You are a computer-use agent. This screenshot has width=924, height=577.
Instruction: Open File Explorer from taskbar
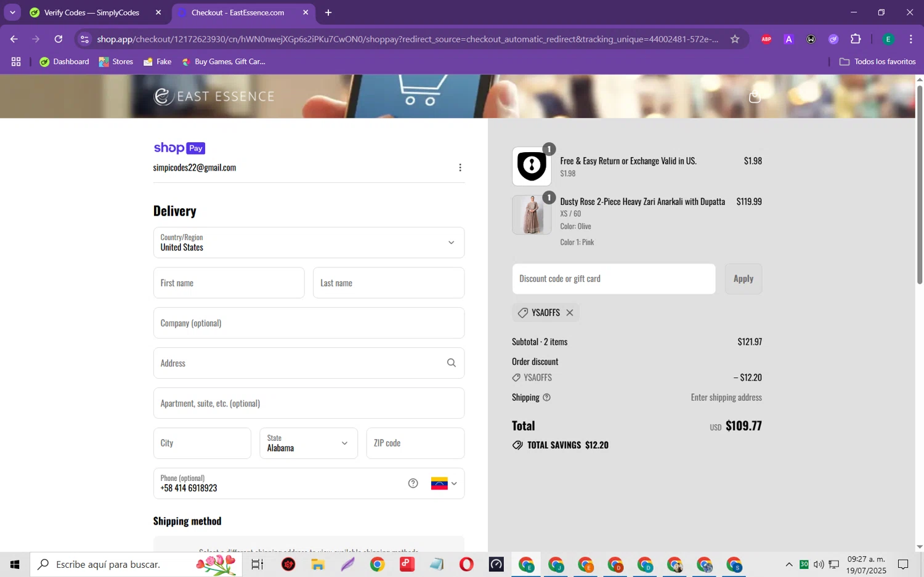(318, 564)
